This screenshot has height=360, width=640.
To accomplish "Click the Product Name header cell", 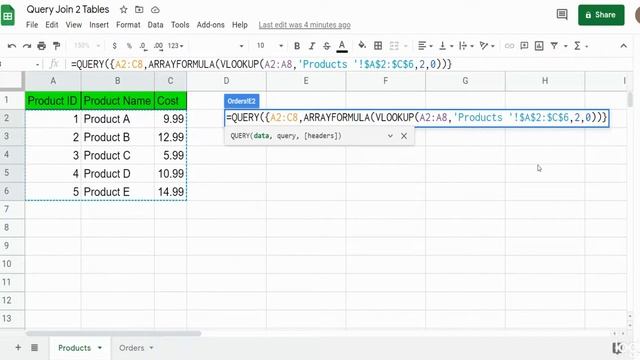I will coord(118,101).
